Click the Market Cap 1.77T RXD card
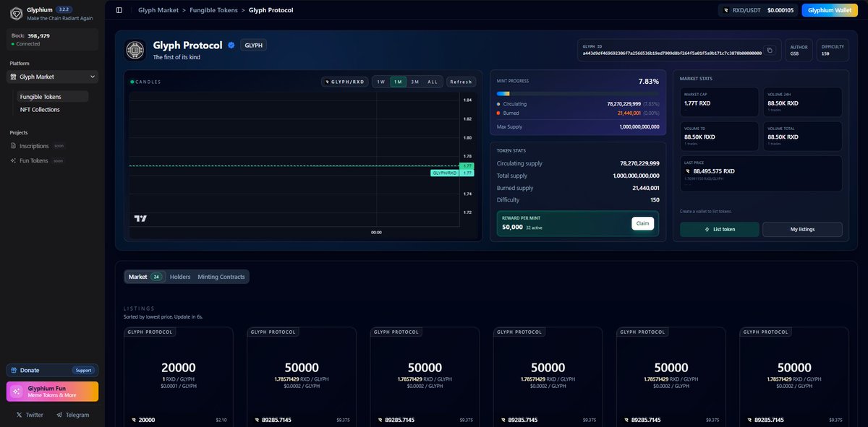The image size is (868, 427). coord(720,102)
